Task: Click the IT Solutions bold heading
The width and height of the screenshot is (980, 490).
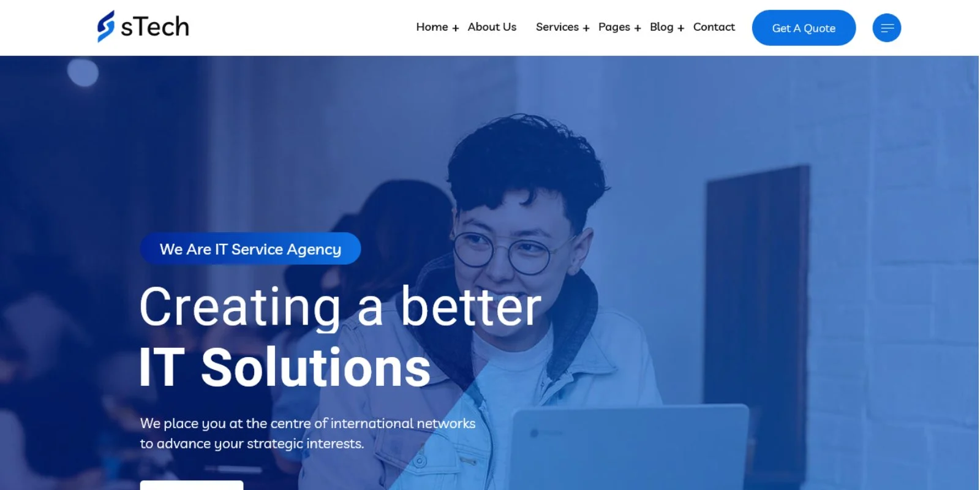Action: (285, 367)
